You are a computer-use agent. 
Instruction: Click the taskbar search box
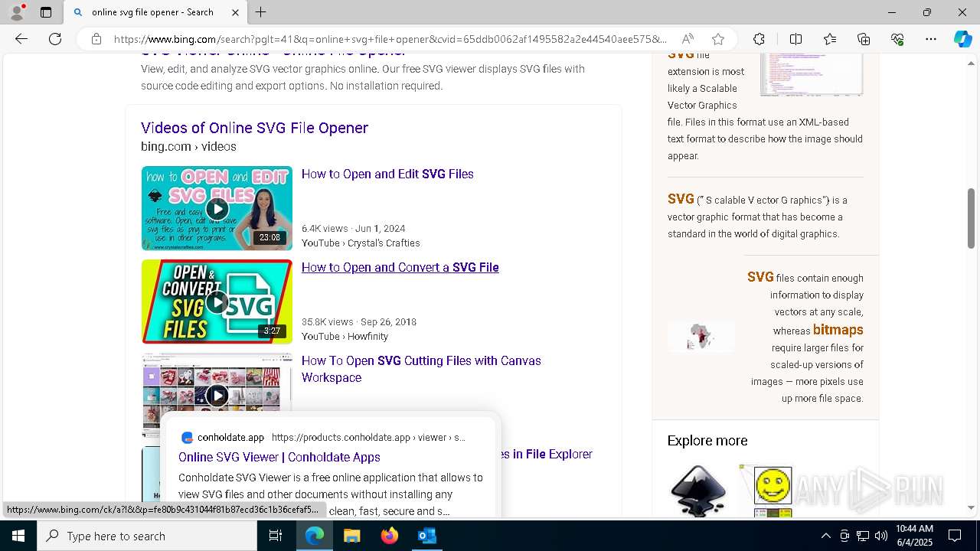coord(147,536)
